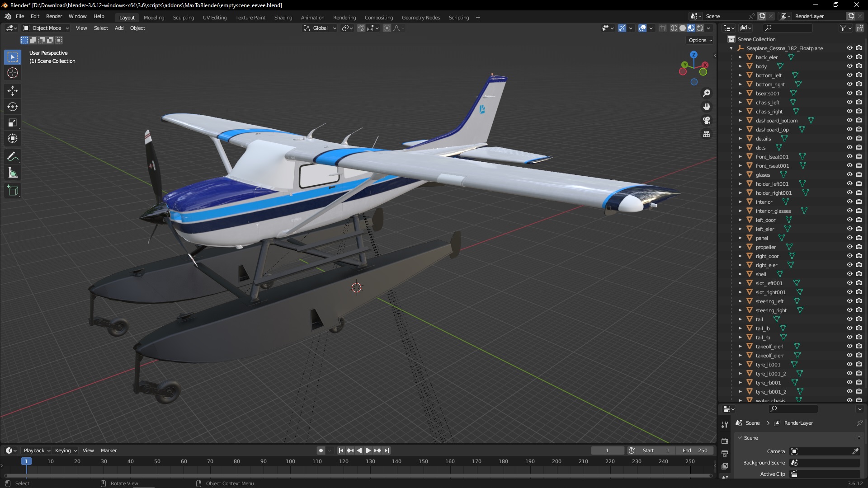
Task: Open the Playback dropdown
Action: pos(37,450)
